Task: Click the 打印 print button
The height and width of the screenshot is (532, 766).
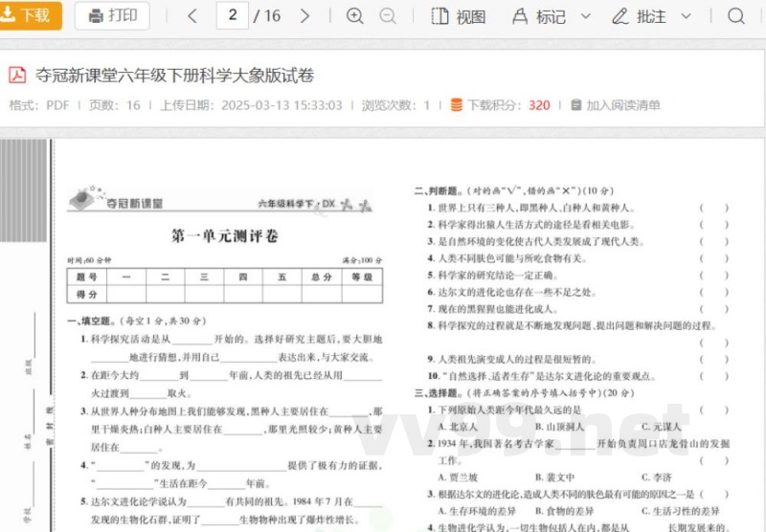Action: click(x=112, y=15)
